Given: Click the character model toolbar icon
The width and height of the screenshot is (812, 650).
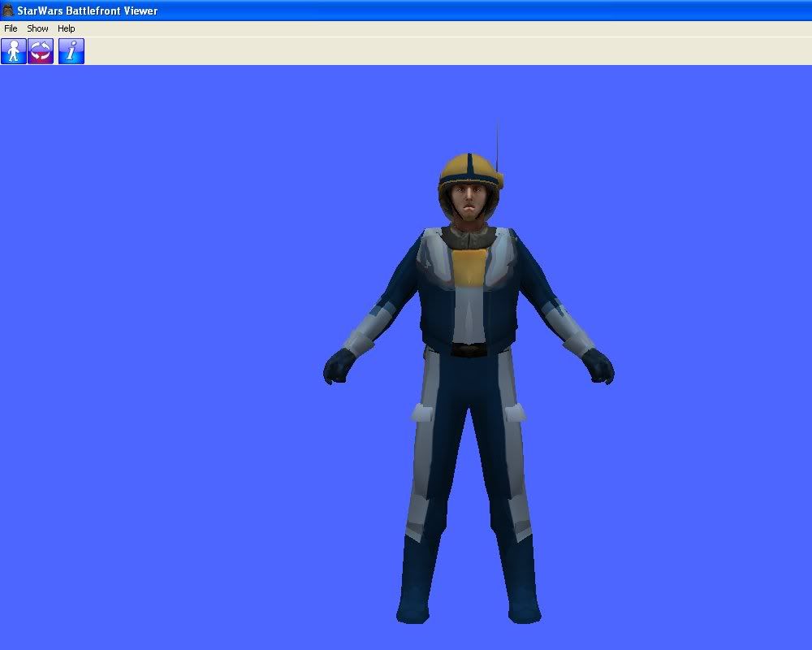Looking at the screenshot, I should pos(14,51).
